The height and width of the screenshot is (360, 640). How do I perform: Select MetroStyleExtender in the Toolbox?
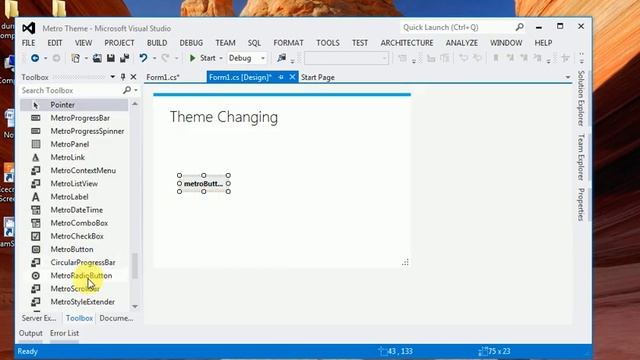click(x=74, y=302)
